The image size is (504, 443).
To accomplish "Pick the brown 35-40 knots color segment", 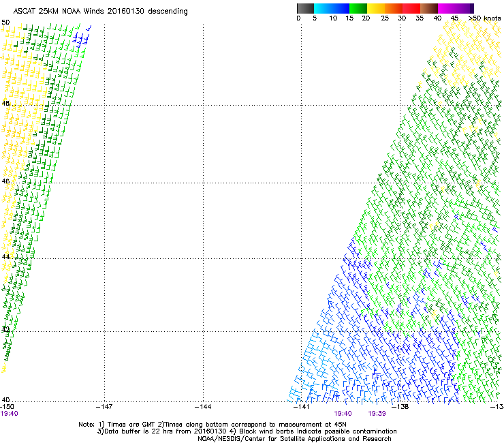I will coord(429,8).
